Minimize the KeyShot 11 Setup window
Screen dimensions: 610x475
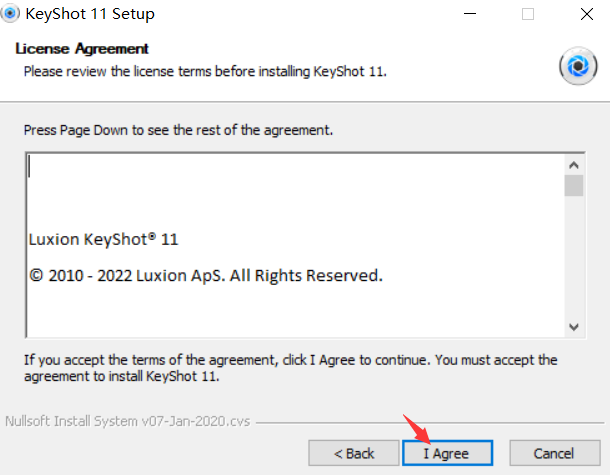click(470, 14)
